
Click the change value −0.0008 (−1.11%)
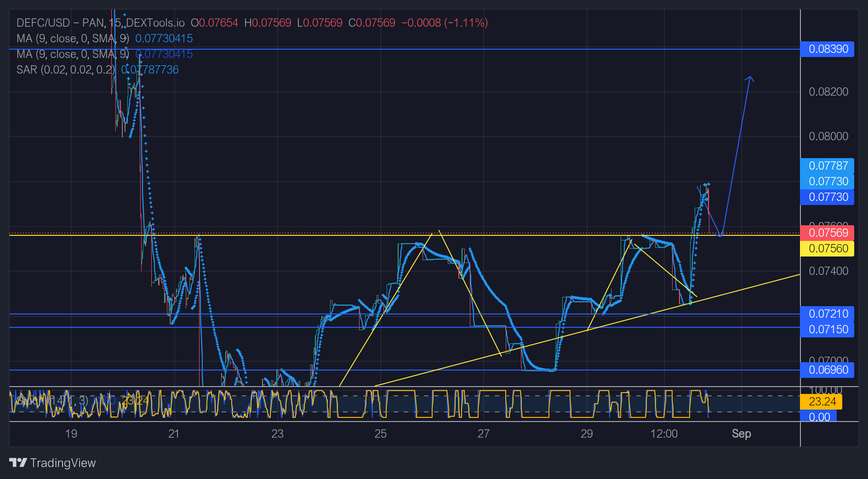pos(445,23)
